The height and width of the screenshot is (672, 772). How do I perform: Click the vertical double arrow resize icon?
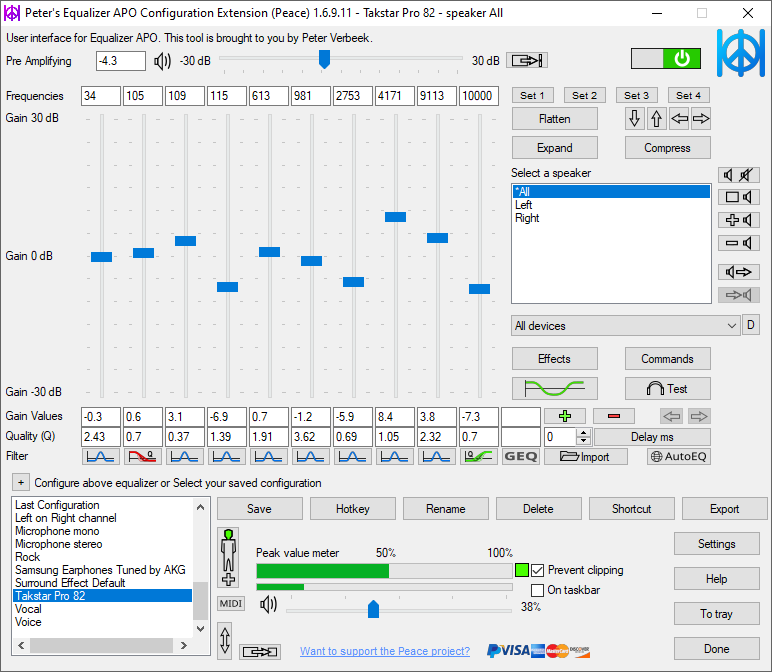(x=225, y=640)
